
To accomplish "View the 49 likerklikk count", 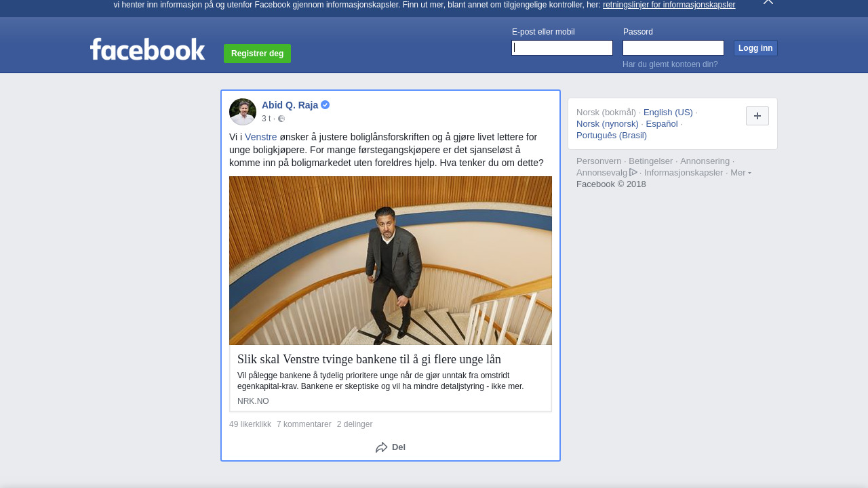I will coord(250,424).
